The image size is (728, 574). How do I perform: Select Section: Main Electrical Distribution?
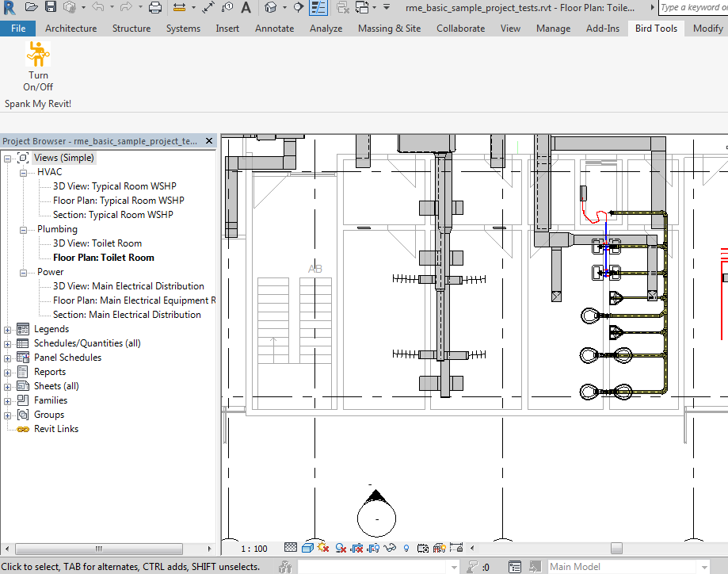pyautogui.click(x=127, y=315)
